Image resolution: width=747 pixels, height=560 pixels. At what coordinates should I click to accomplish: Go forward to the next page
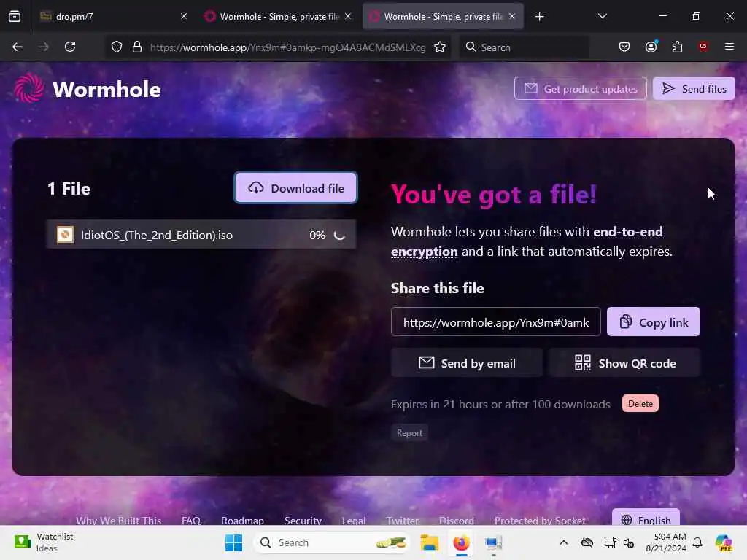tap(43, 47)
